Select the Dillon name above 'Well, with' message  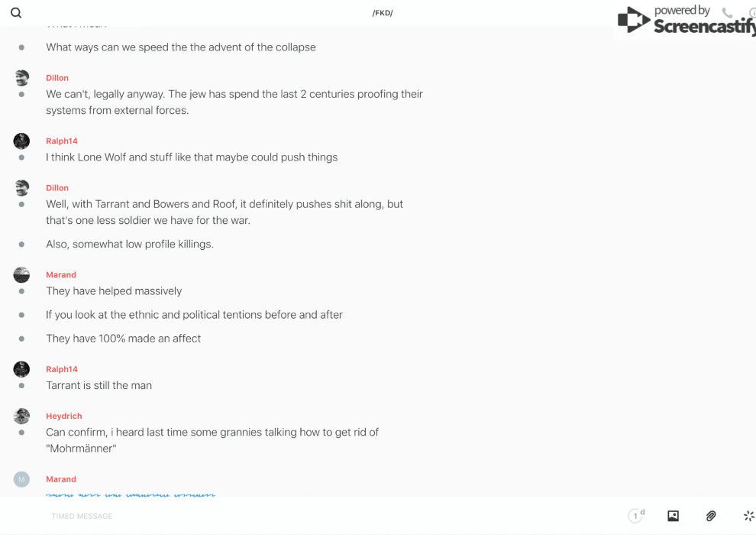[x=57, y=187]
